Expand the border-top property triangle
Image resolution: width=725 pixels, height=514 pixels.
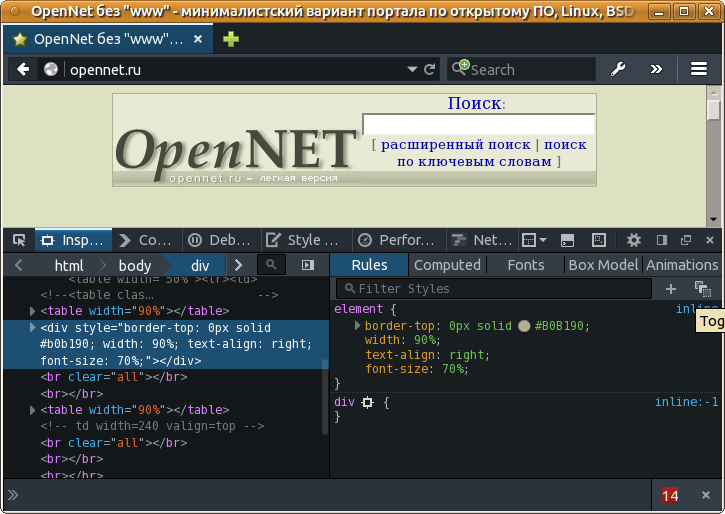pyautogui.click(x=357, y=326)
